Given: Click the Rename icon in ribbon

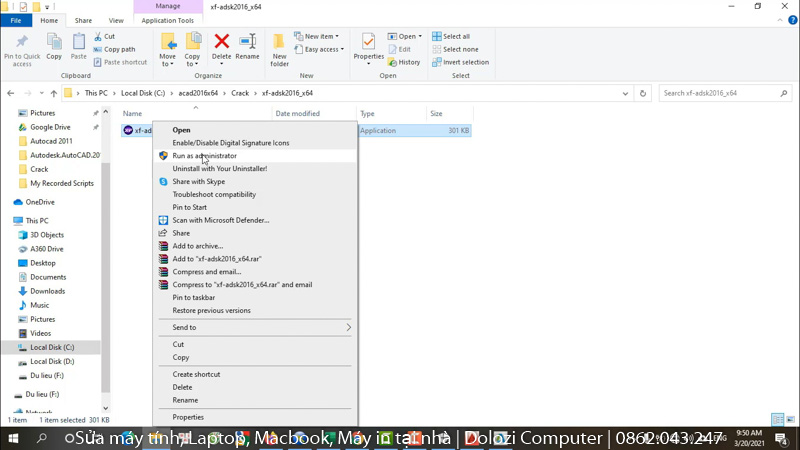Looking at the screenshot, I should 247,45.
